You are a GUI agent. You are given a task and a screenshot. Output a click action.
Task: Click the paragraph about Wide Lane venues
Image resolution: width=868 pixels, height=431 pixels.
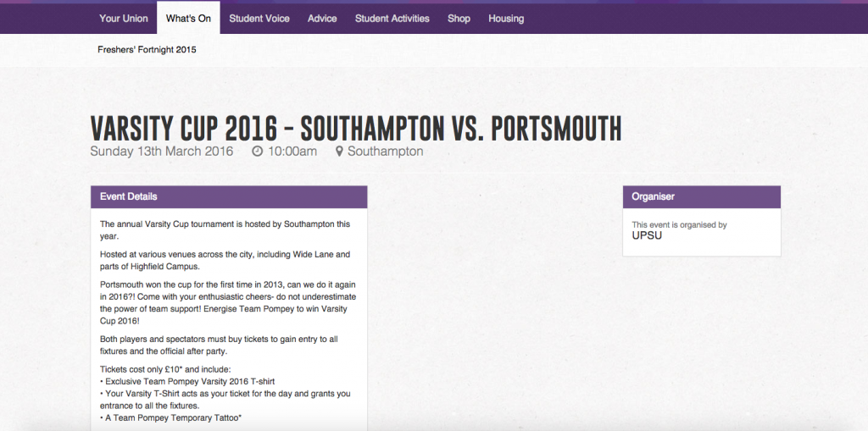(x=225, y=260)
